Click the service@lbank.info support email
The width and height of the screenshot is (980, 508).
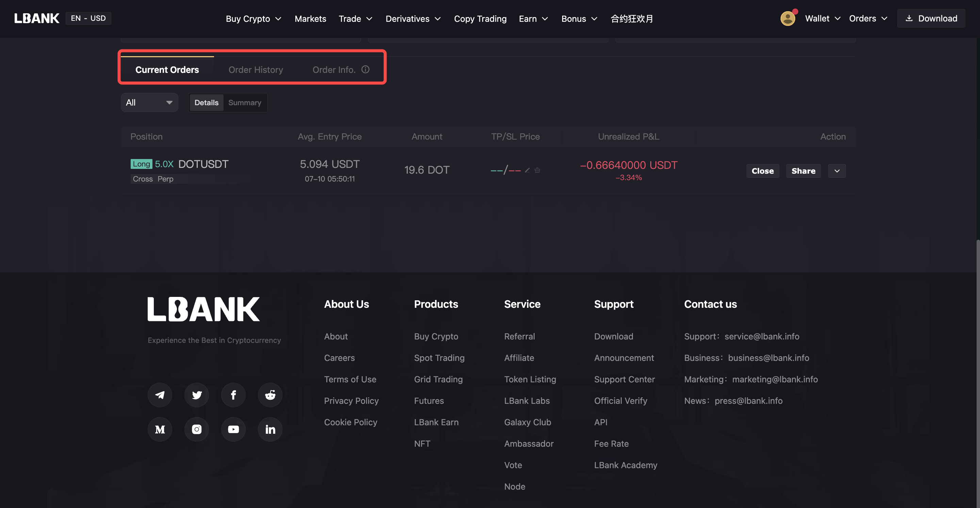click(762, 336)
